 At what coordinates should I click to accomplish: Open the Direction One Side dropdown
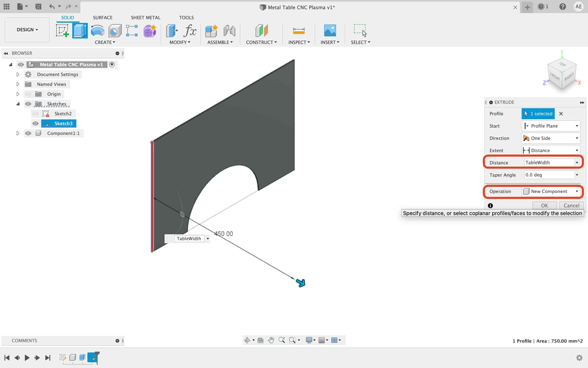(551, 138)
